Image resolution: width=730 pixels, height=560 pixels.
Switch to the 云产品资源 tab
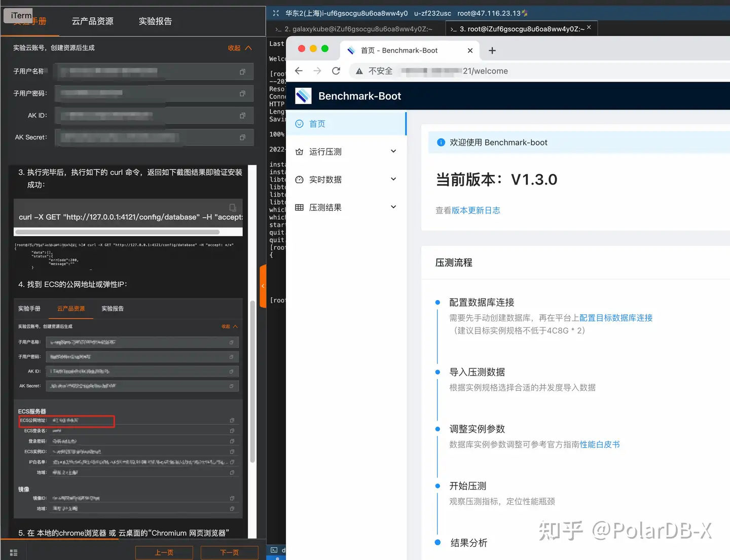point(93,21)
